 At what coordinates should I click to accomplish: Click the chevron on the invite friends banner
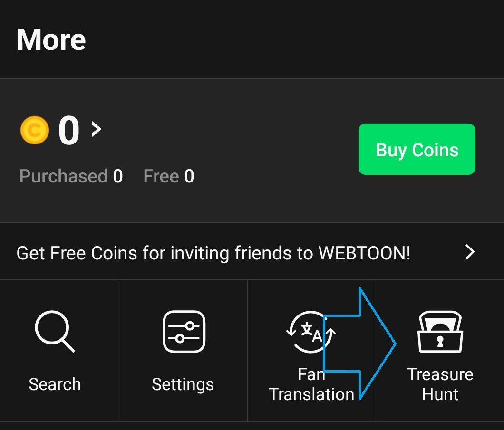click(470, 252)
